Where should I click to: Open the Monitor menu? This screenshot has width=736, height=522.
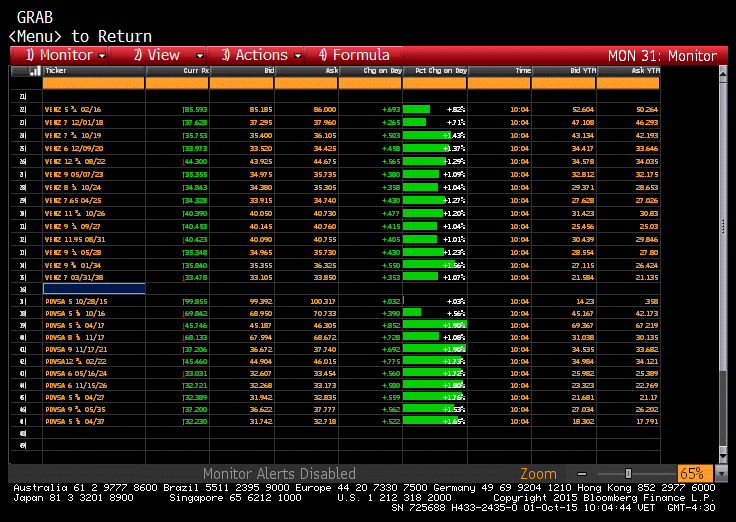pyautogui.click(x=59, y=55)
